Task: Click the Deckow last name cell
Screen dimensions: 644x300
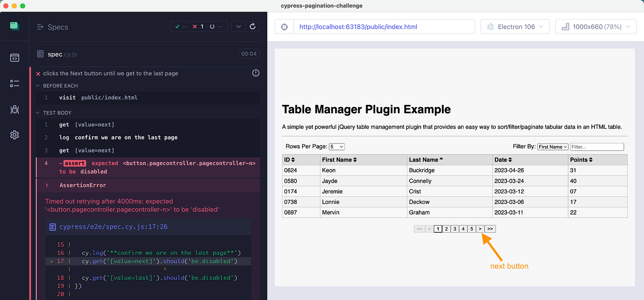Action: coord(450,202)
